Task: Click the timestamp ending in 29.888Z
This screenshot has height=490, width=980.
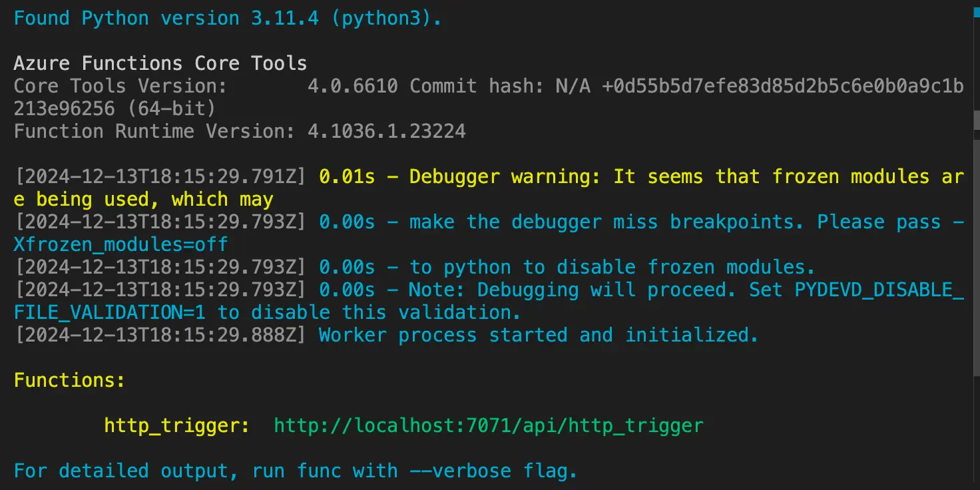Action: coord(160,335)
